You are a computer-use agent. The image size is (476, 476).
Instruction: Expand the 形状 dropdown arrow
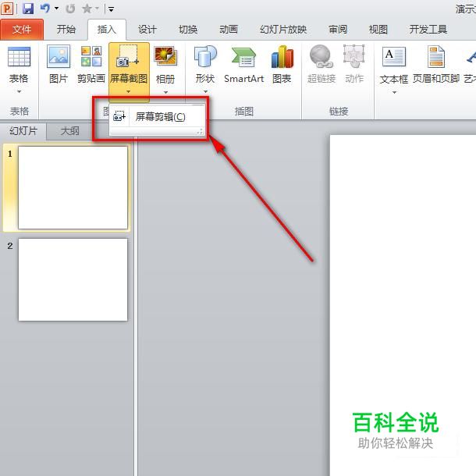205,91
